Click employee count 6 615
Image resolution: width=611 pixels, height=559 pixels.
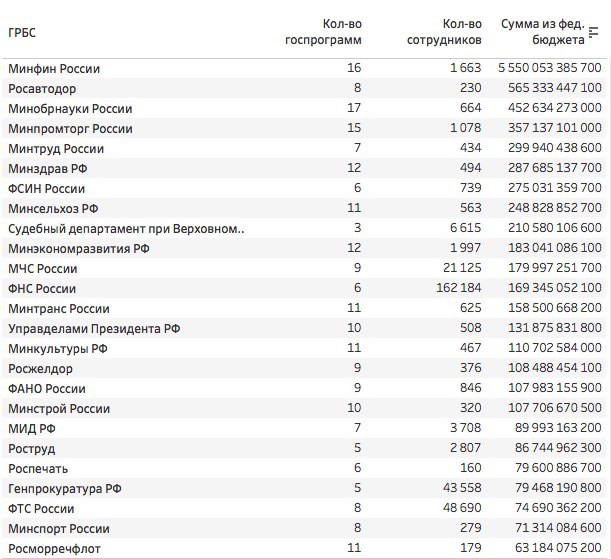coord(466,228)
